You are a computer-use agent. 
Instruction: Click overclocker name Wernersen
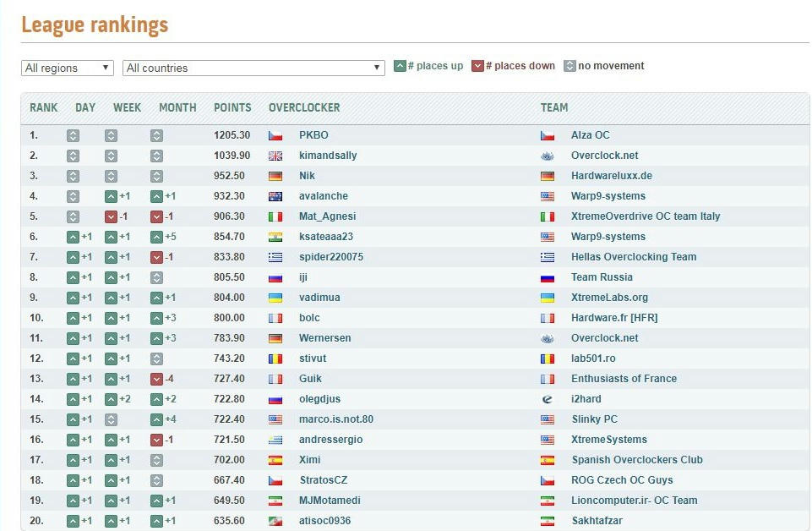coord(325,338)
